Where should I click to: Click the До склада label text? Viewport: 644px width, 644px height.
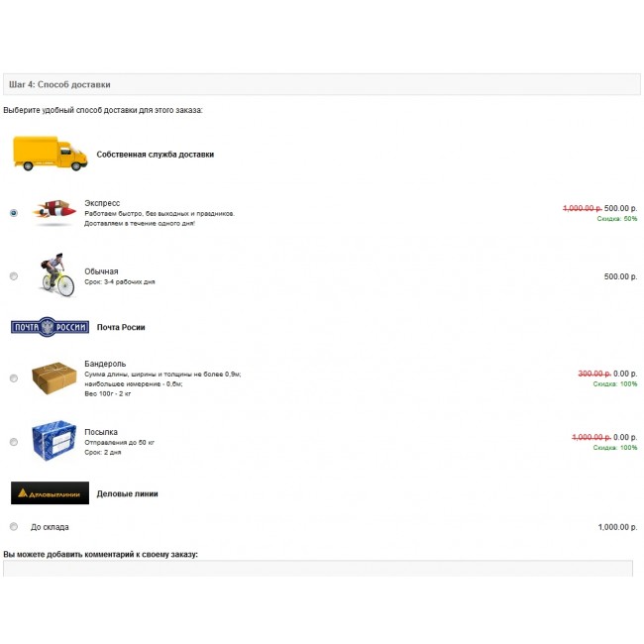pyautogui.click(x=51, y=527)
